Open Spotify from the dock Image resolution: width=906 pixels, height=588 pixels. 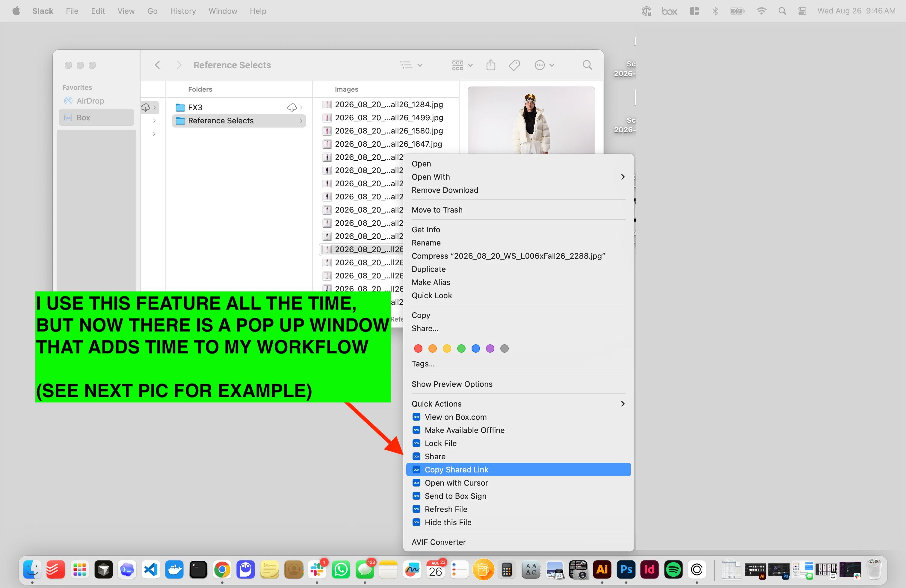point(673,569)
